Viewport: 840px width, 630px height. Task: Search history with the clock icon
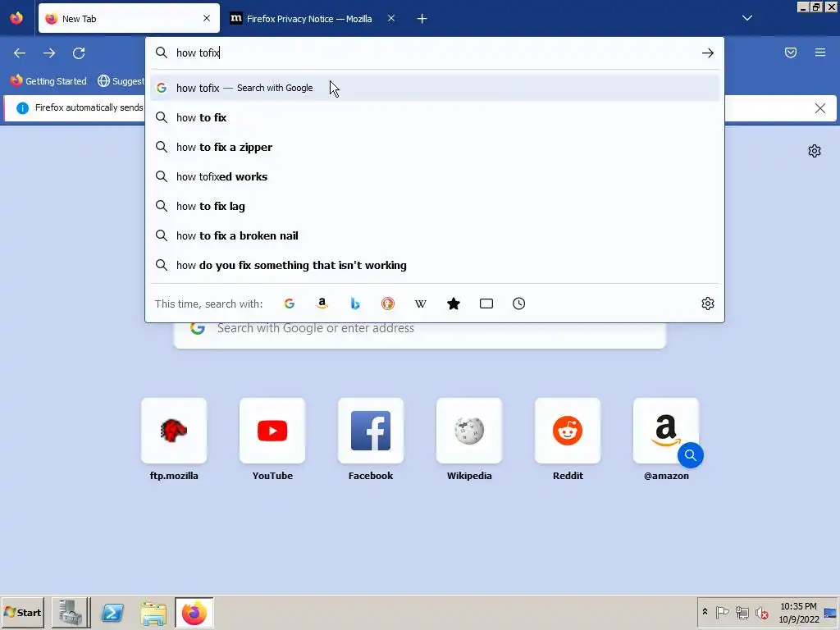(518, 304)
